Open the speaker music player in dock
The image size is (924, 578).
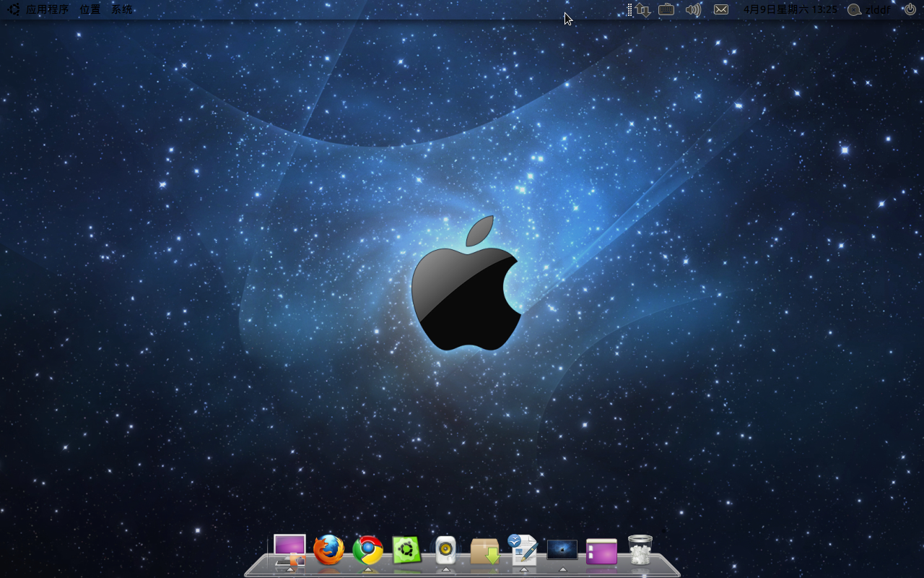click(445, 551)
